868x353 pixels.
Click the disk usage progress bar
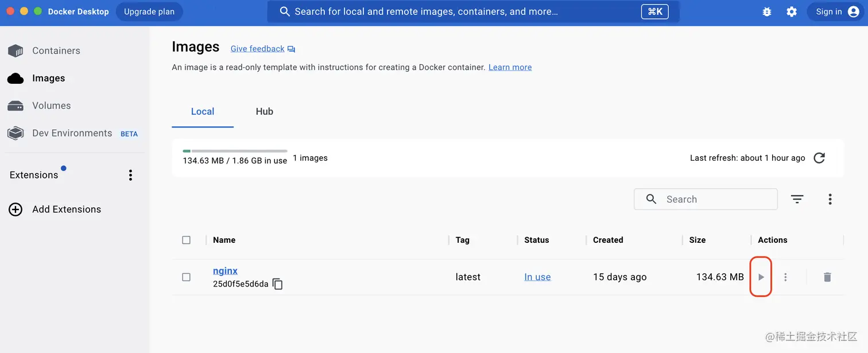point(235,151)
